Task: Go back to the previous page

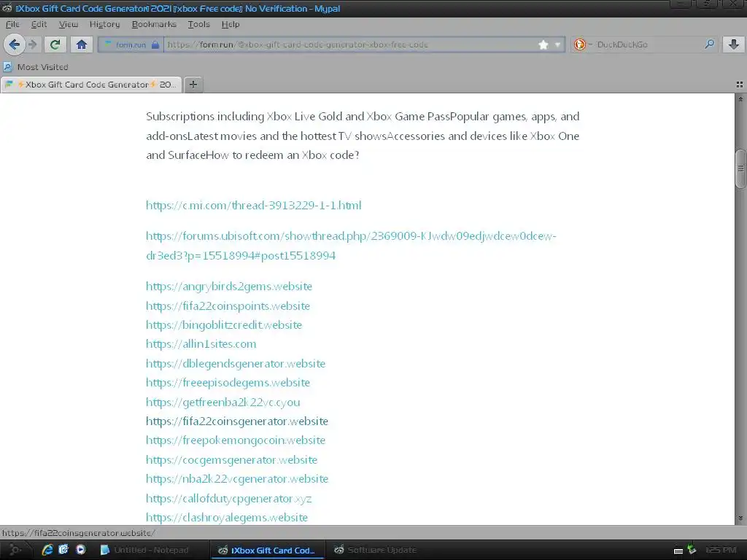Action: coord(15,44)
